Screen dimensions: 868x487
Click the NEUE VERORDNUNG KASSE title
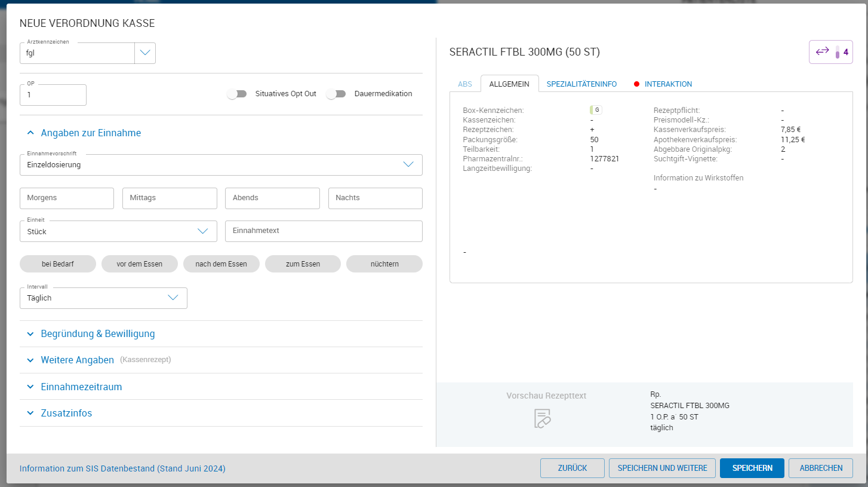(87, 24)
